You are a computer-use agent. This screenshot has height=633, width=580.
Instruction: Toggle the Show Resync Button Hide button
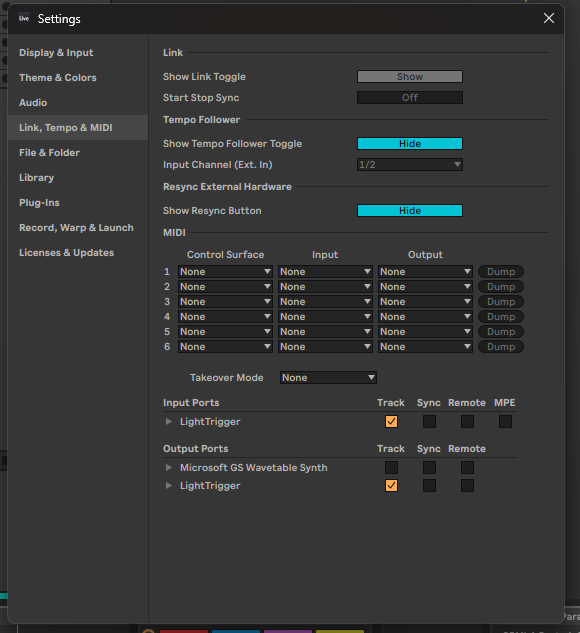point(410,211)
